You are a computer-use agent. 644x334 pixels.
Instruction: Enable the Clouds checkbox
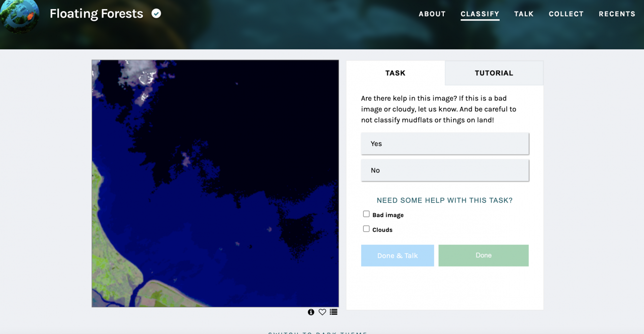pos(366,229)
